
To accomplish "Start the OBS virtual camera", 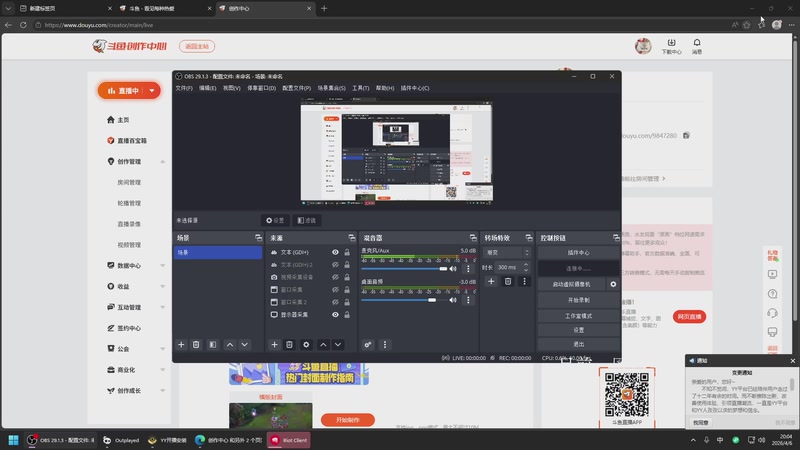I will point(571,284).
